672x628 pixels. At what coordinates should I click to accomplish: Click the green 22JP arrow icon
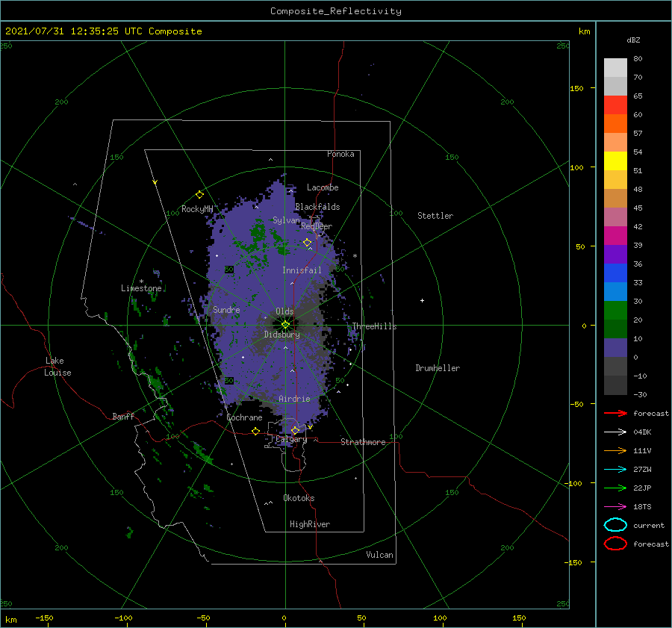click(x=615, y=488)
